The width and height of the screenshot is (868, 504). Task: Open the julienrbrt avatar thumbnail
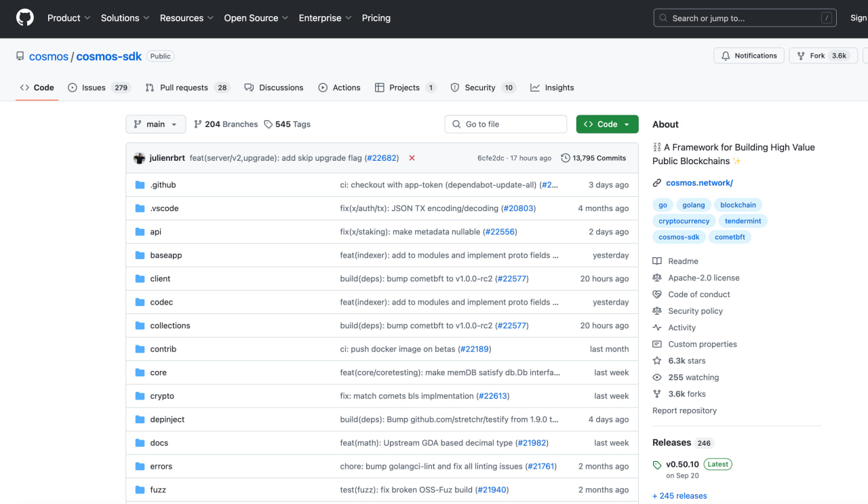click(x=140, y=158)
